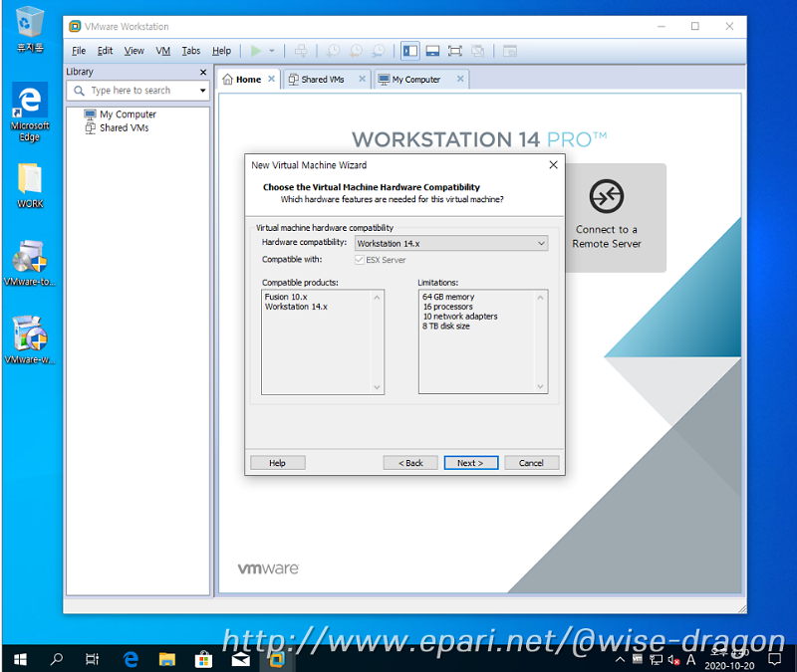Click the 8 TB disk size entry

[445, 327]
